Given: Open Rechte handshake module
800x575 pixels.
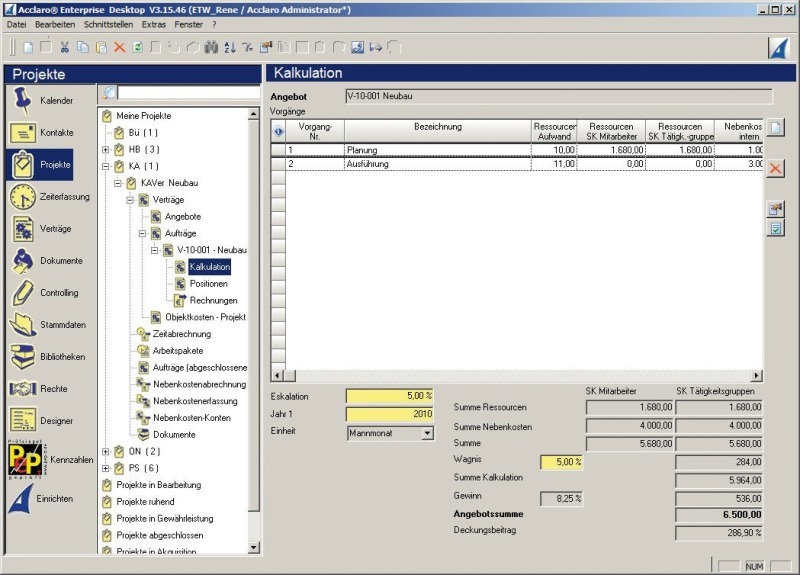Looking at the screenshot, I should coord(39,389).
